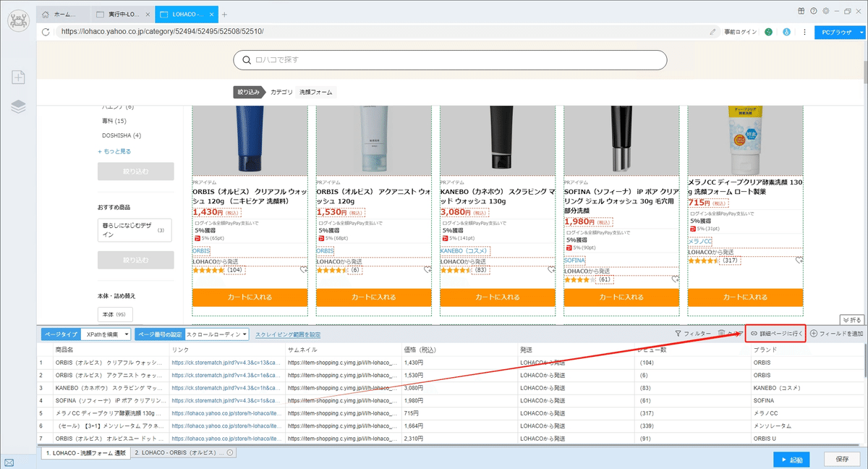Add a new tab with plus icon
The image size is (868, 469).
224,14
